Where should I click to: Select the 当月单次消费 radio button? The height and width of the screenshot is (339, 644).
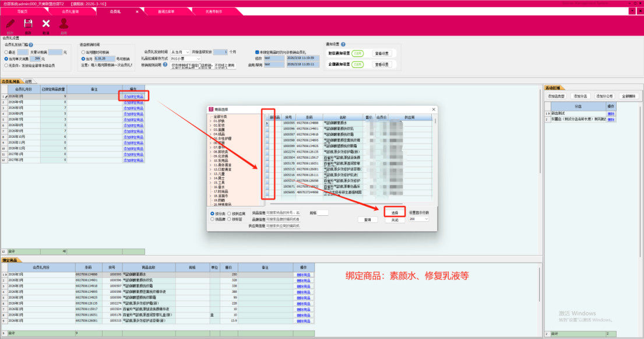coord(6,59)
